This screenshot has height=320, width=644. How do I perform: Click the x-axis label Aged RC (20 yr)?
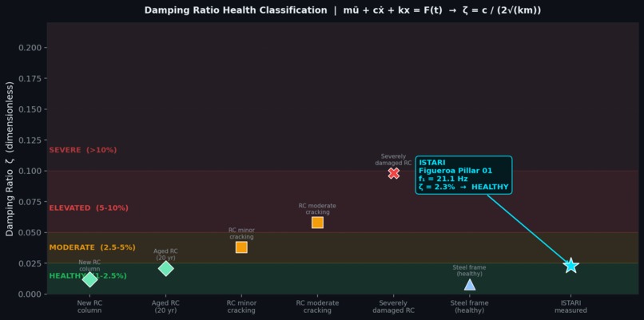click(165, 307)
